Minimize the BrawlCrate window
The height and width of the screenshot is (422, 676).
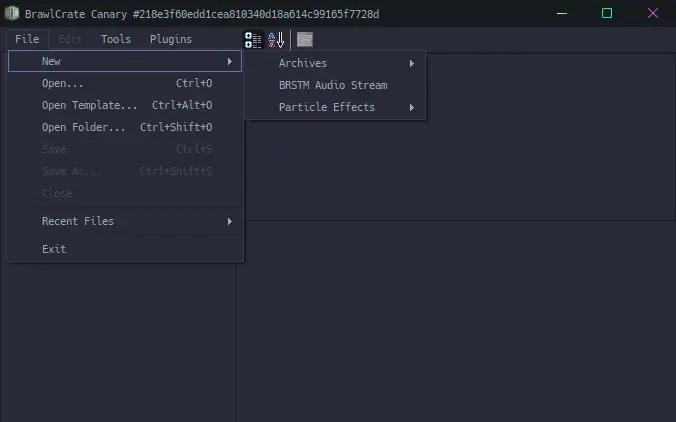(561, 13)
